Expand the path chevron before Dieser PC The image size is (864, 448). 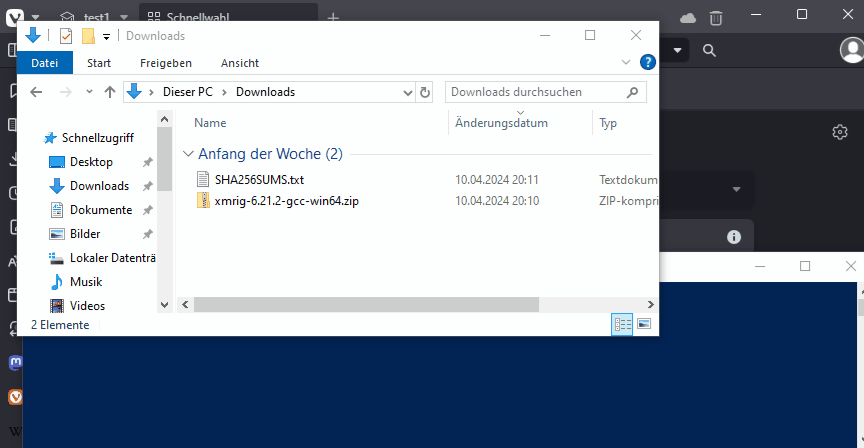pyautogui.click(x=151, y=93)
